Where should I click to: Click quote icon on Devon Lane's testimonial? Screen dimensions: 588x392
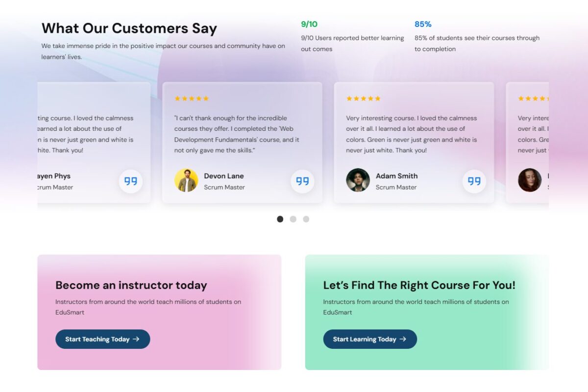click(302, 181)
